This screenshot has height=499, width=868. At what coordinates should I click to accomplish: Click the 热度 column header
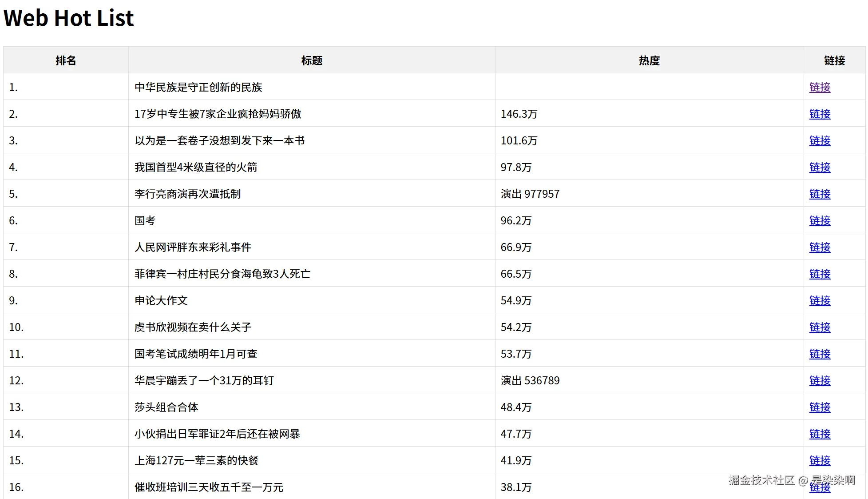[649, 60]
